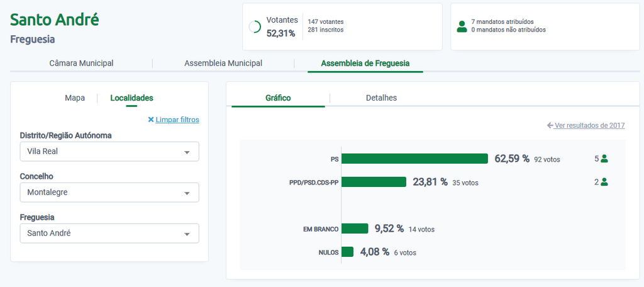Expand the Concelho dropdown showing Montalegre
Screen dimensions: 644x287
coord(109,193)
